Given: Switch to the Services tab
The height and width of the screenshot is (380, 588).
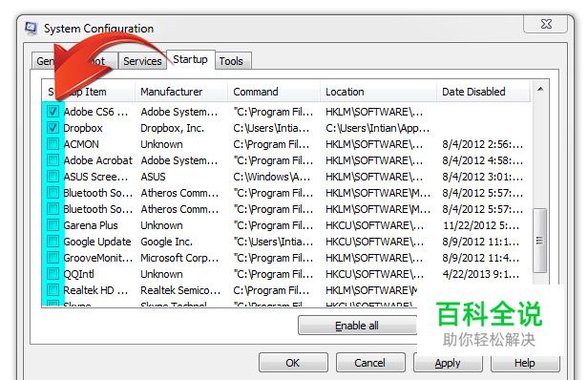Looking at the screenshot, I should pyautogui.click(x=142, y=61).
